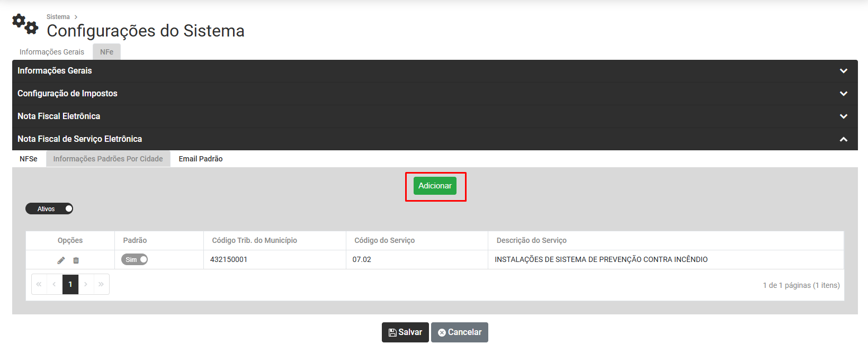Image resolution: width=868 pixels, height=362 pixels.
Task: Go to first page double-arrow icon
Action: tap(39, 284)
